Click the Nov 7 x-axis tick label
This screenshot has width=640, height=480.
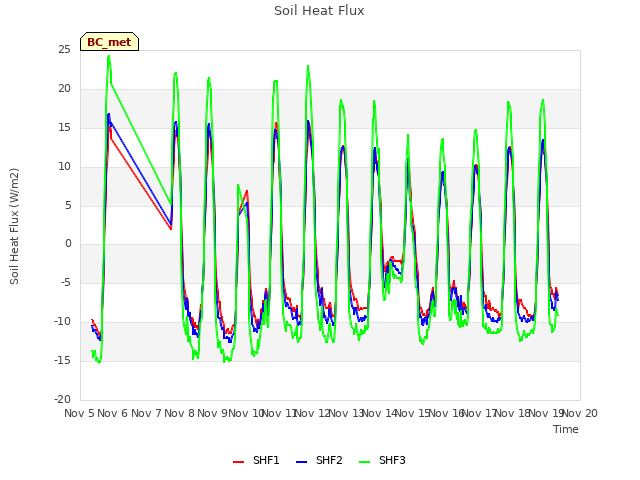146,413
